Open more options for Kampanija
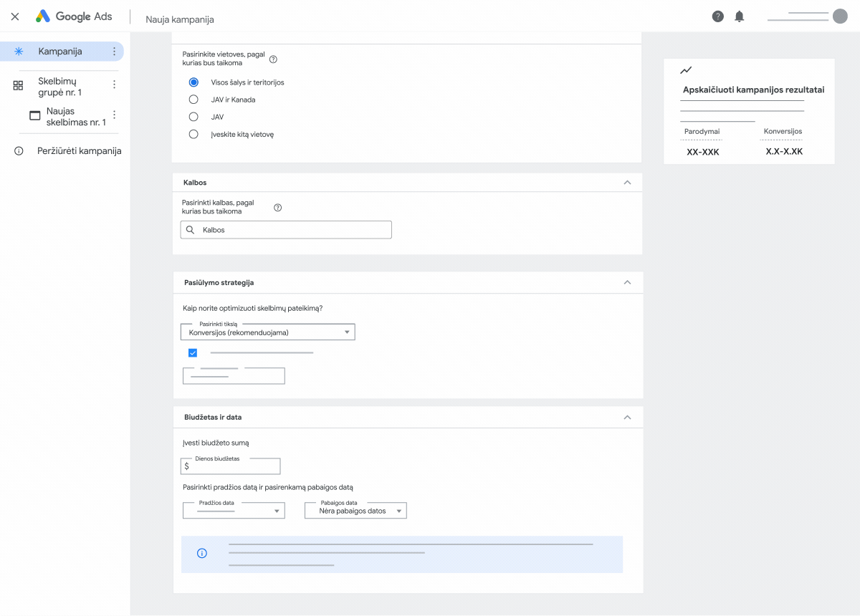860x616 pixels. point(114,52)
